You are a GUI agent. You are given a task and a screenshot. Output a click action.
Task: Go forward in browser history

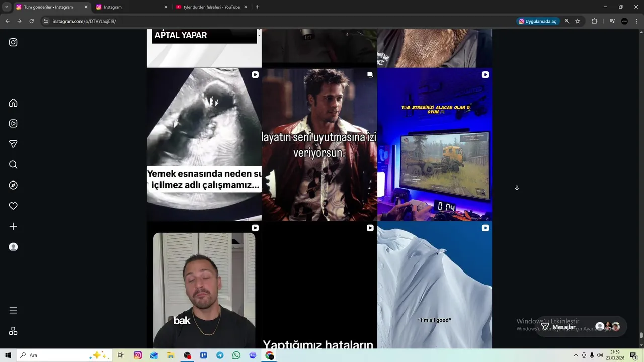[19, 21]
